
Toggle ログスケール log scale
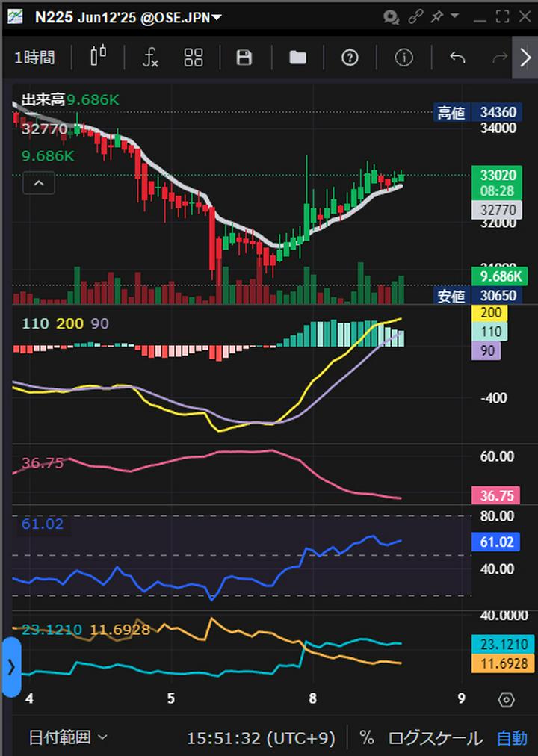point(435,738)
